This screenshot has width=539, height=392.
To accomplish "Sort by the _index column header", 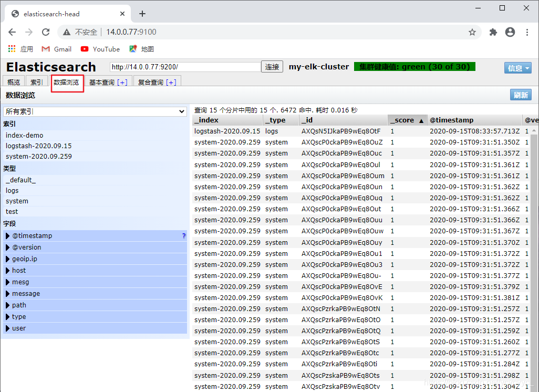I will [227, 120].
